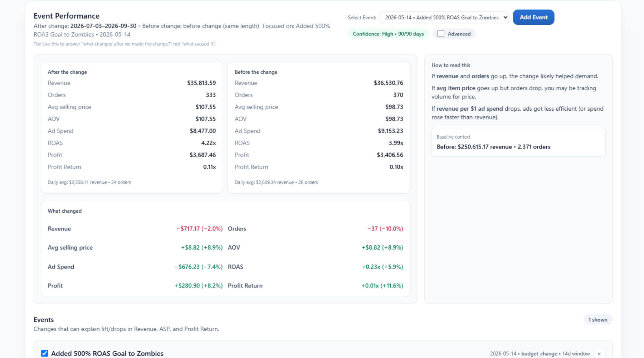Click the After change daily avg $2,558.11 line

89,182
